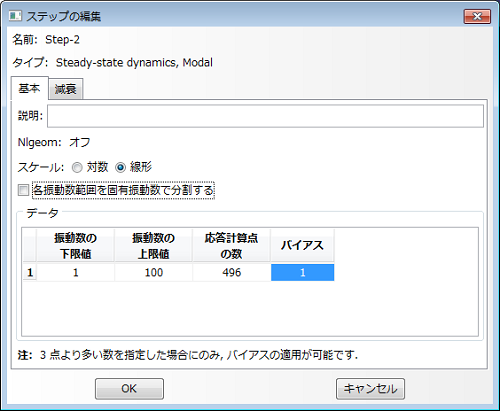Select row 1 header in data table
500x411 pixels.
pyautogui.click(x=30, y=273)
